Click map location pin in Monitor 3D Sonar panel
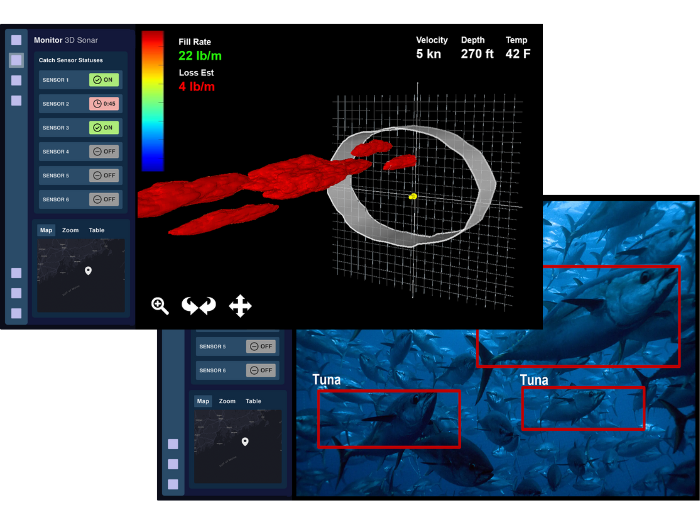This screenshot has width=700, height=522. coord(88,271)
